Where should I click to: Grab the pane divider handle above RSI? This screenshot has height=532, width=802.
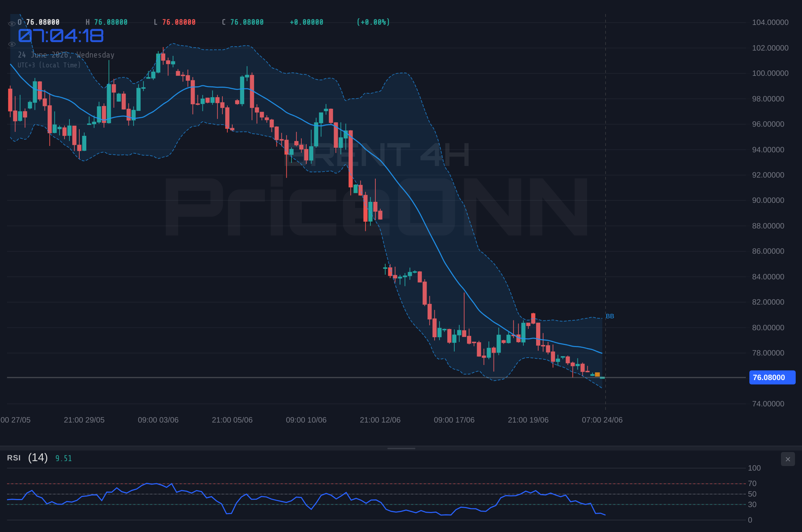coord(401,448)
